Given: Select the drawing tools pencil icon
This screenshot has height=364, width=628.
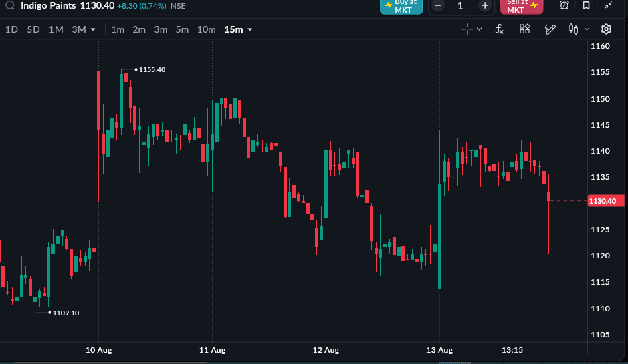Looking at the screenshot, I should pos(550,29).
